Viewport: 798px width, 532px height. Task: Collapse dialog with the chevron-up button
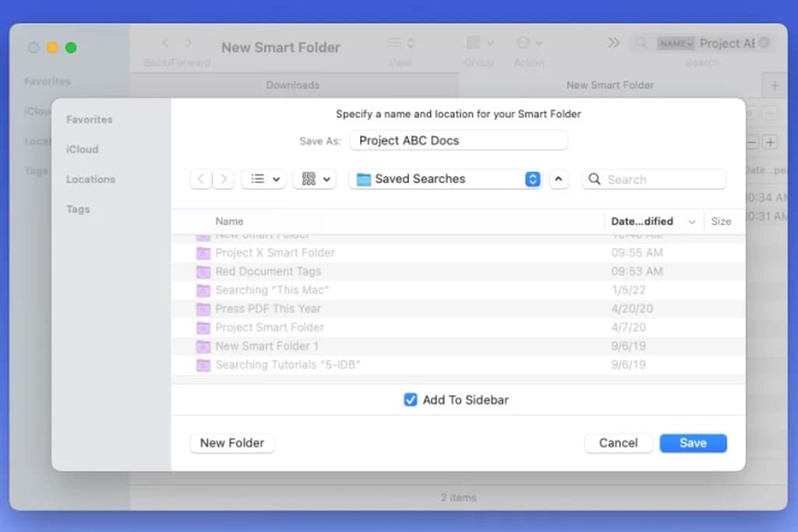click(x=558, y=179)
